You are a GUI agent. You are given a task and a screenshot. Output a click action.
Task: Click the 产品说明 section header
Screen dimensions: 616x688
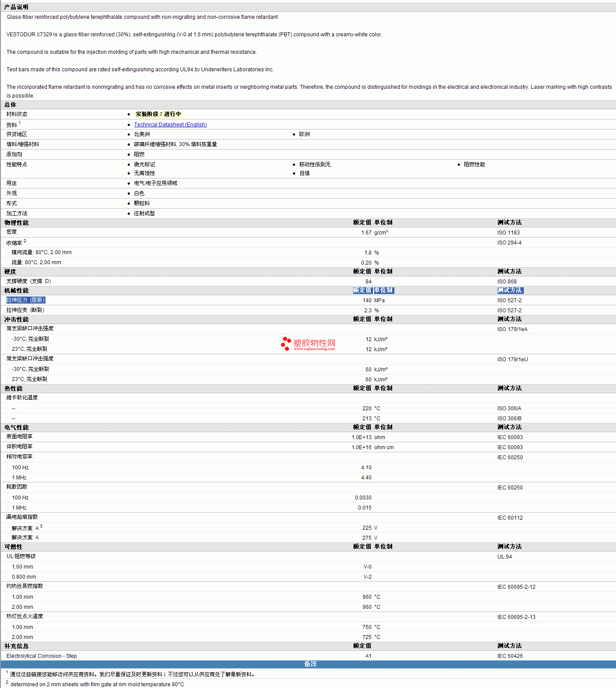tap(16, 7)
